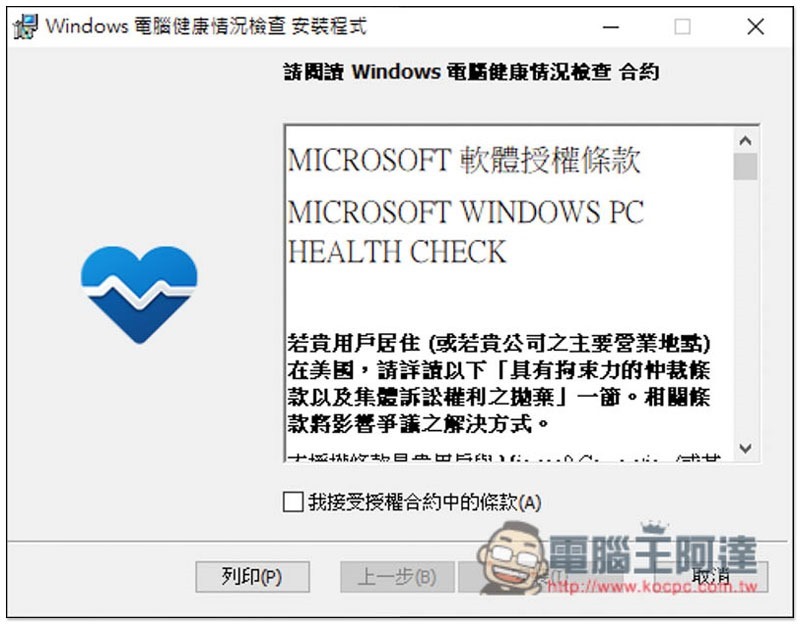800x625 pixels.
Task: Click the MICROSOFT 軟體授權條款 heading in license
Action: (x=464, y=160)
